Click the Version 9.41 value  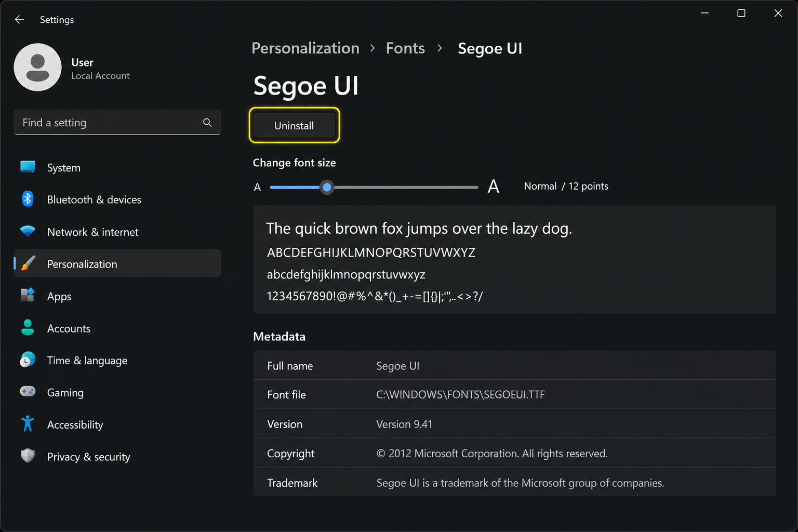[x=404, y=424]
